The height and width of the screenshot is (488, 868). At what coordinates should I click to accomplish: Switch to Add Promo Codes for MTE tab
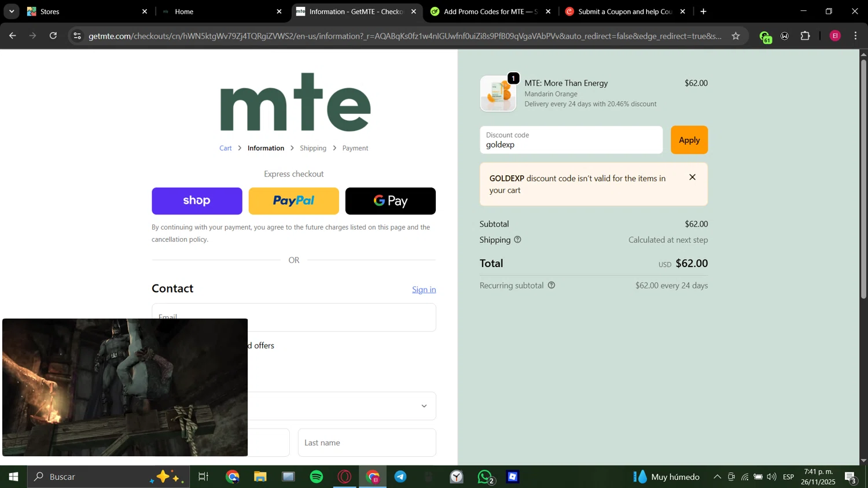click(x=491, y=11)
